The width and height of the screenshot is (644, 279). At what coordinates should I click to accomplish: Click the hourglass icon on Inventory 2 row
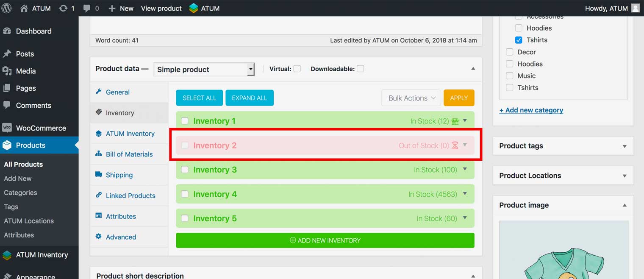coord(455,145)
